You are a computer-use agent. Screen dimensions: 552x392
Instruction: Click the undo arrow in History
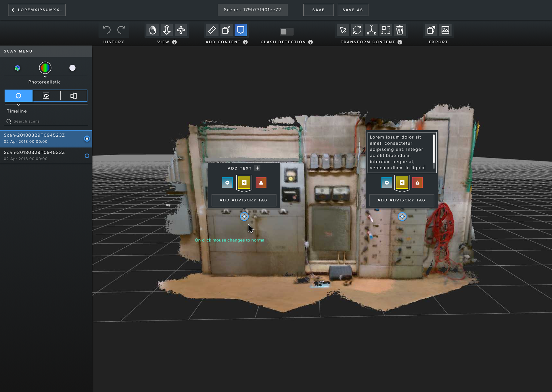[107, 30]
